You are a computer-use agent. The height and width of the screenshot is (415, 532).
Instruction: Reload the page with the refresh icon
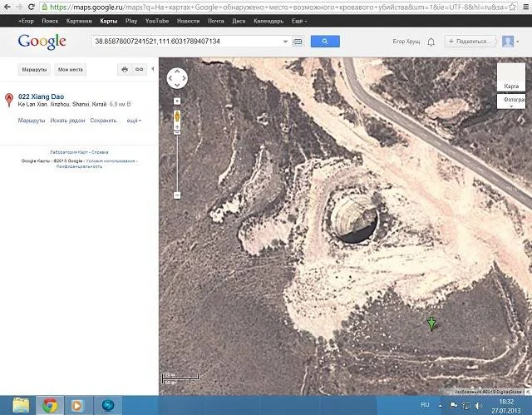(x=31, y=7)
